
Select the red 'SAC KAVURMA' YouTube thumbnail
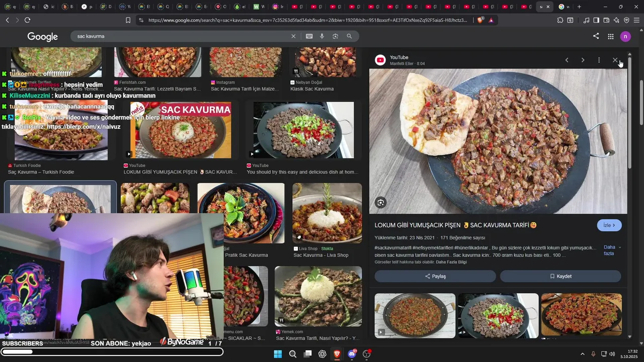click(181, 131)
